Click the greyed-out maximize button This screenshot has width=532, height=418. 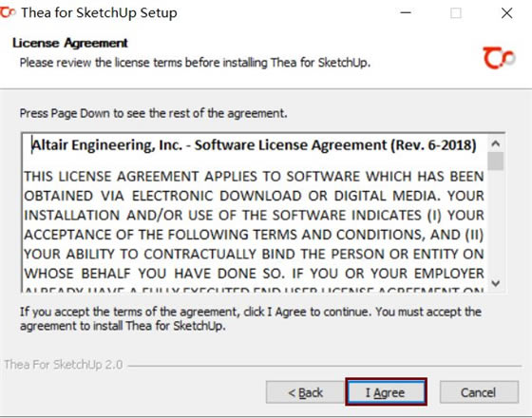456,13
